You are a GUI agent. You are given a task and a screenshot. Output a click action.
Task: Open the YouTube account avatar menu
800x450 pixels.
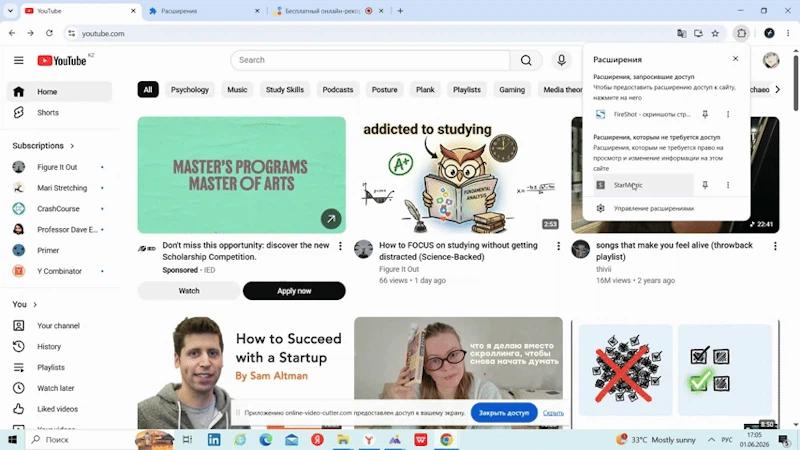point(771,60)
